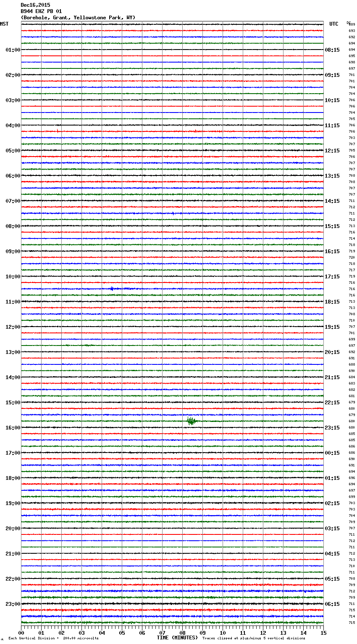Click the 09:15 UTC time label
The width and height of the screenshot is (357, 644).
click(332, 75)
